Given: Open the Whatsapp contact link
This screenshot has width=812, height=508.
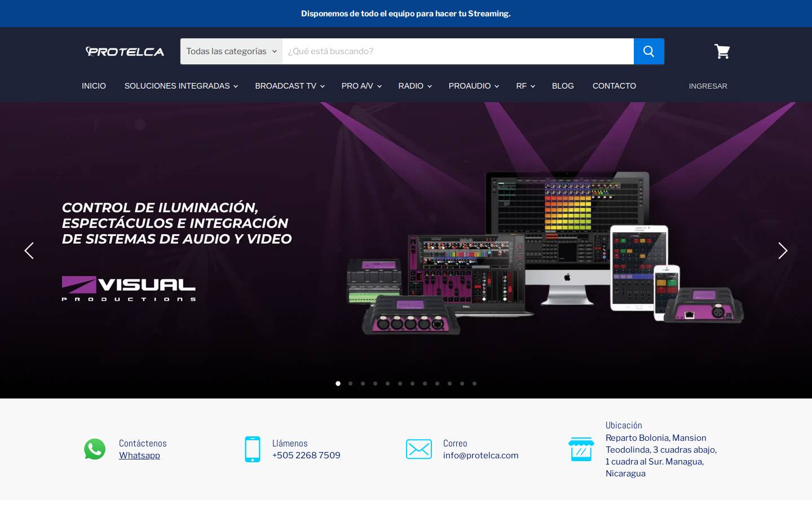Looking at the screenshot, I should pos(139,456).
